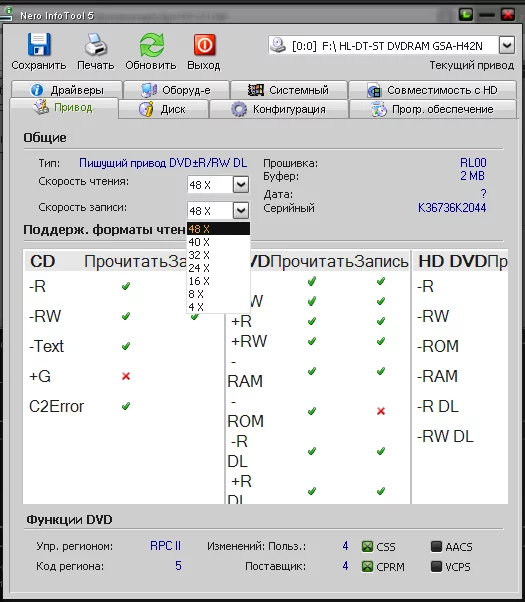Click the Сохранить button label
This screenshot has width=525, height=602.
tap(39, 65)
